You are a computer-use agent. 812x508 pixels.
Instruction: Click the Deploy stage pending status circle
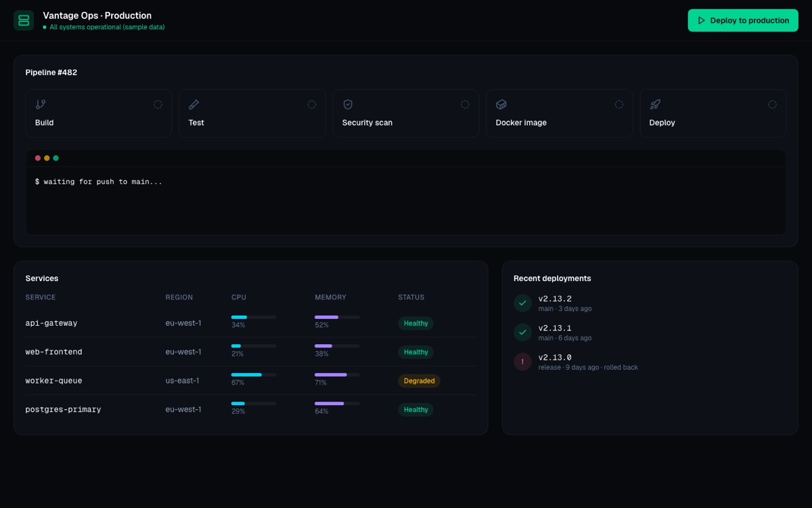[x=773, y=104]
